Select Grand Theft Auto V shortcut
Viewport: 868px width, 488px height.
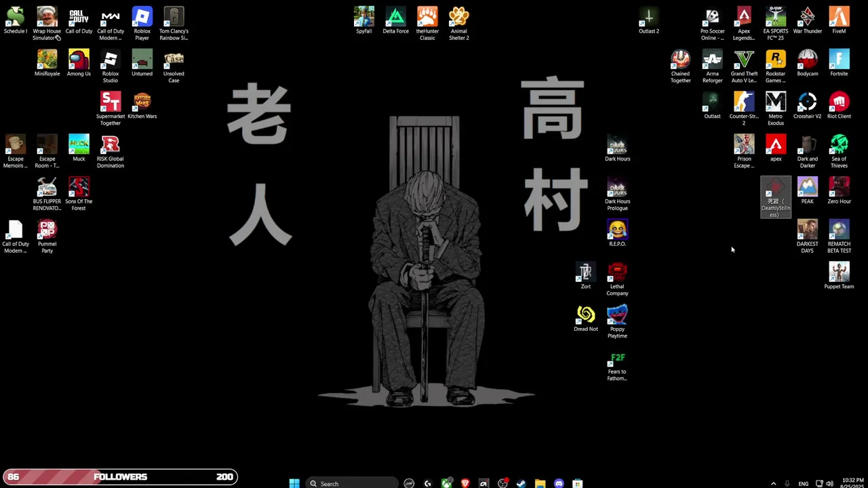[x=744, y=66]
